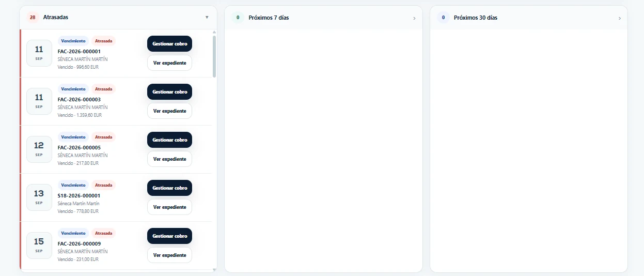Open Ver expediente for S18-2026-000001
The image size is (644, 276).
(x=169, y=207)
